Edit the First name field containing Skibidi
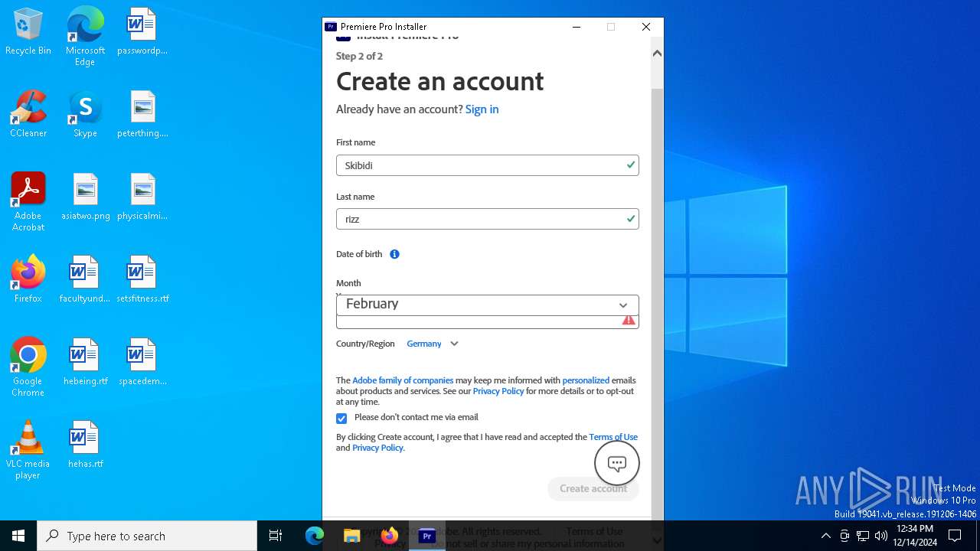The height and width of the screenshot is (551, 980). point(487,165)
